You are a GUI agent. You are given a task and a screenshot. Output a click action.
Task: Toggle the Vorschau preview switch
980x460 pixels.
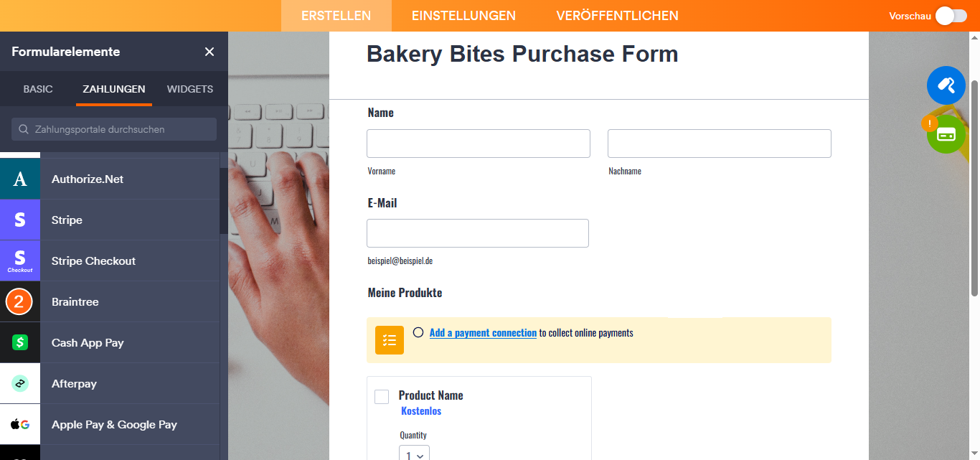(951, 16)
